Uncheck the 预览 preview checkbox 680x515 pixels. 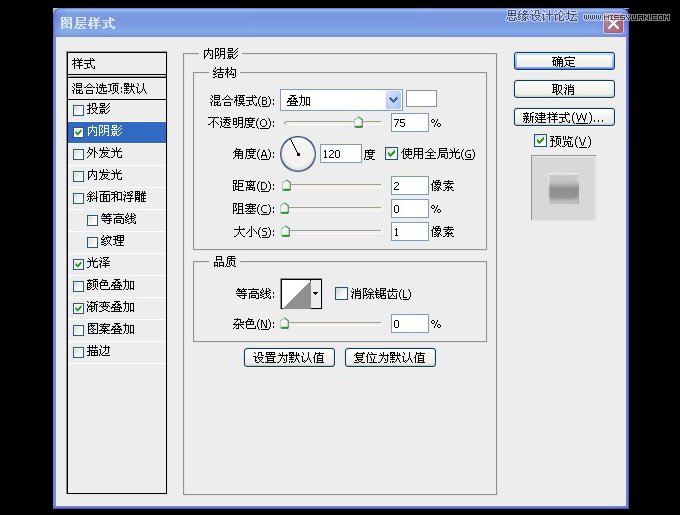540,140
